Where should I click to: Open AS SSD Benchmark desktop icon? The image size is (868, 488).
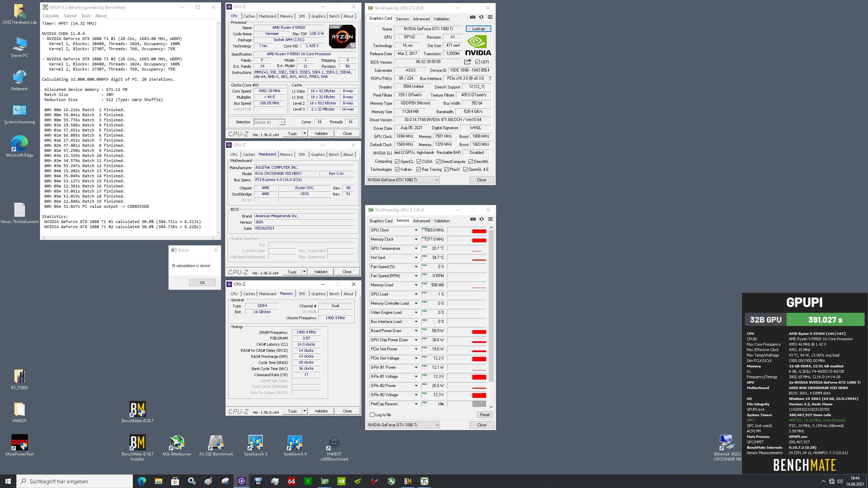[x=216, y=446]
